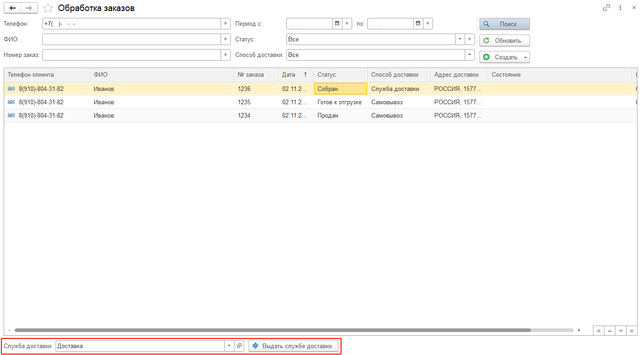
Task: Clear the Номер заказ field
Action: click(226, 55)
